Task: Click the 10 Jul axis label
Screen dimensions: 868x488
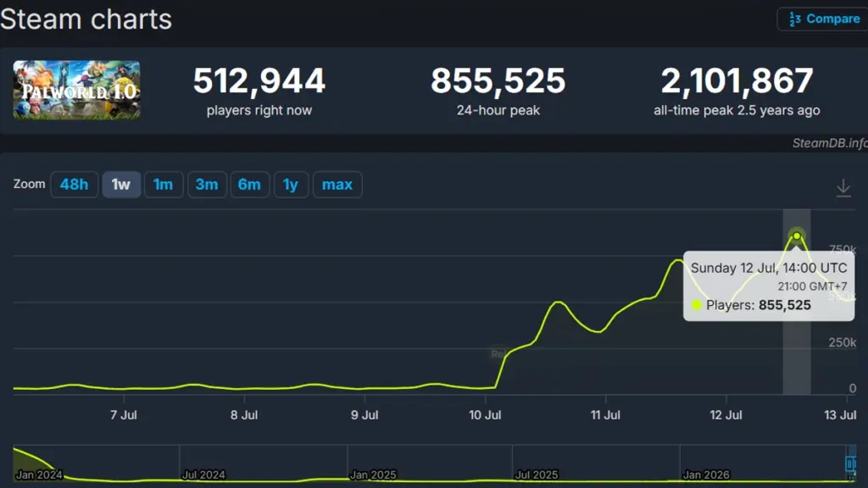Action: pyautogui.click(x=485, y=415)
